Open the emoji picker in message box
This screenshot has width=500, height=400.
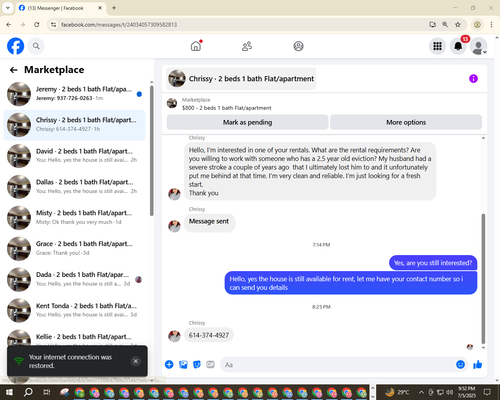[x=460, y=365]
